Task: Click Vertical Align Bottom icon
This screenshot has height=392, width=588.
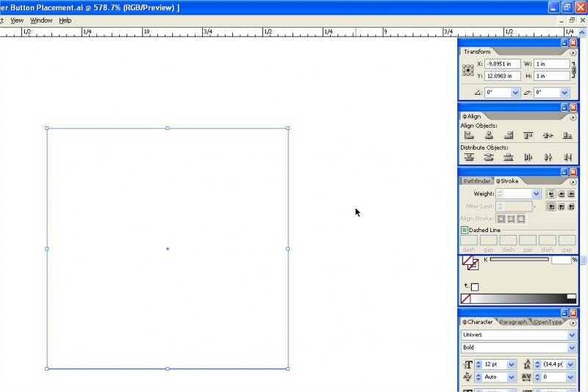Action: 567,136
